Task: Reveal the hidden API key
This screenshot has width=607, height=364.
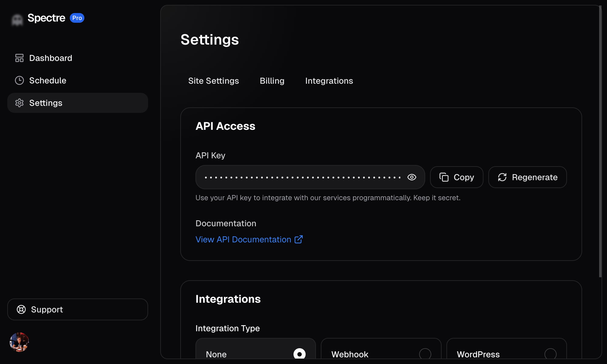Action: click(412, 177)
